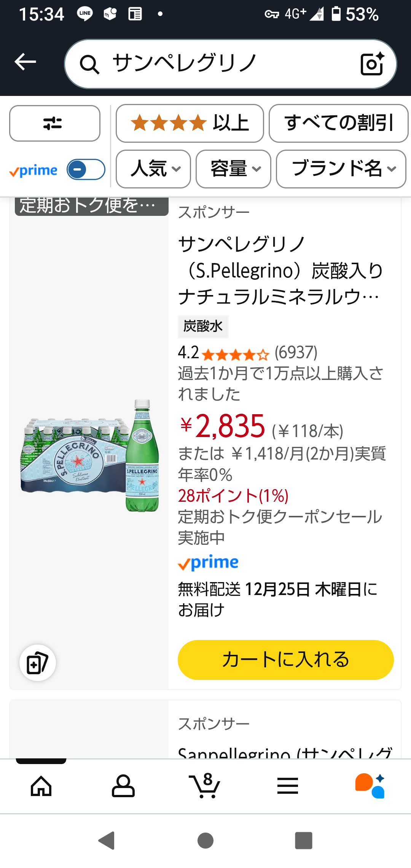Tap the San Pellegrino product thumbnail

(90, 455)
